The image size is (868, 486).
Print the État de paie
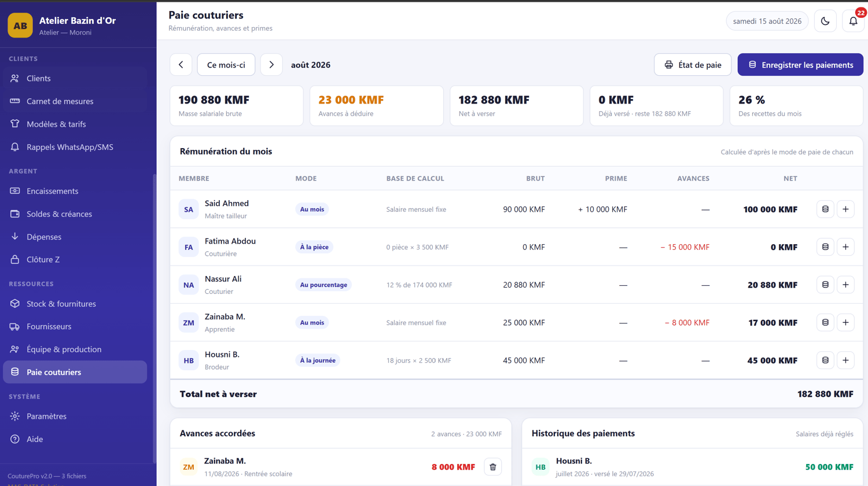tap(693, 65)
